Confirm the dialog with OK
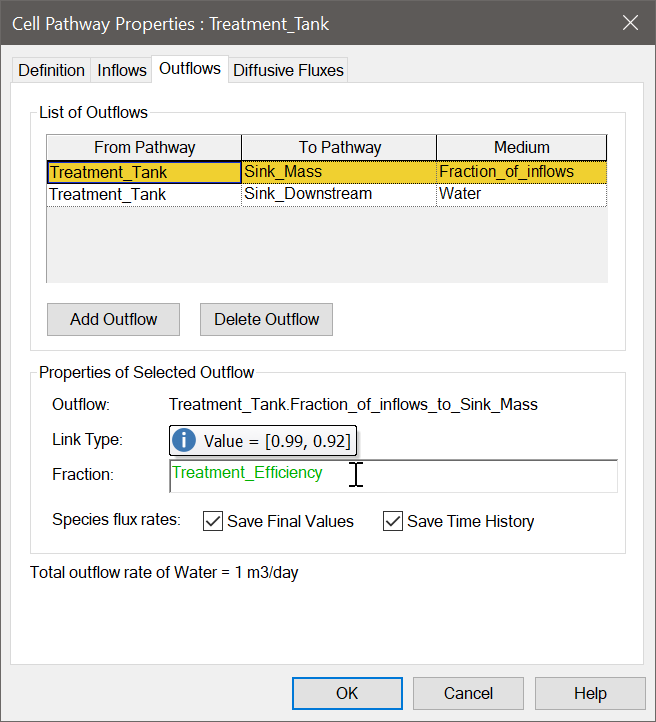The width and height of the screenshot is (656, 722). pos(347,693)
